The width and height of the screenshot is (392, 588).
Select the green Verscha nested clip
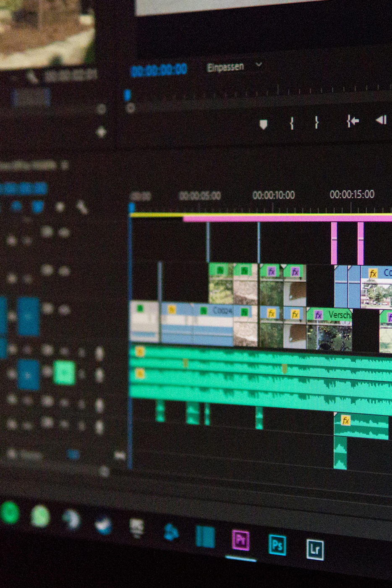[x=336, y=314]
